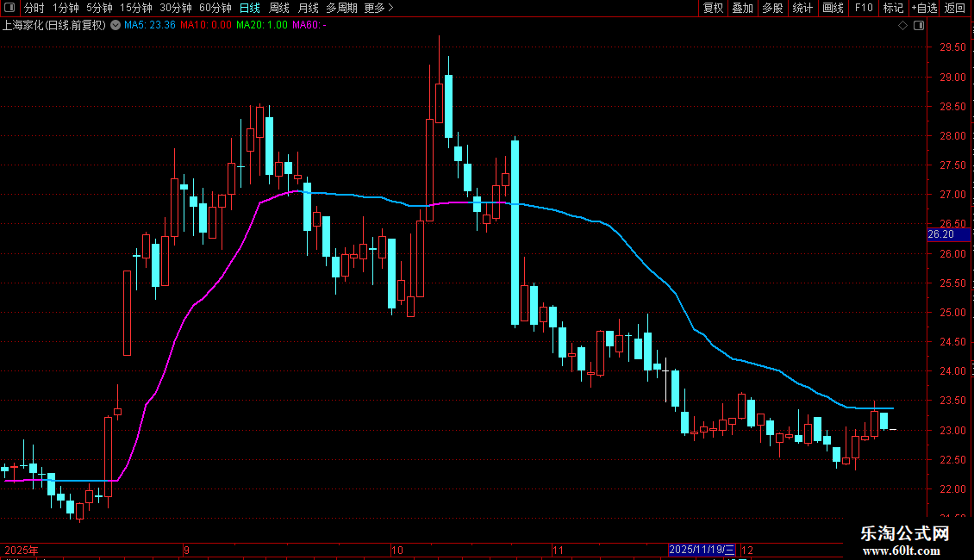Viewport: 974px width, 560px height.
Task: Click the 26.20 price marker on axis
Action: pyautogui.click(x=948, y=234)
